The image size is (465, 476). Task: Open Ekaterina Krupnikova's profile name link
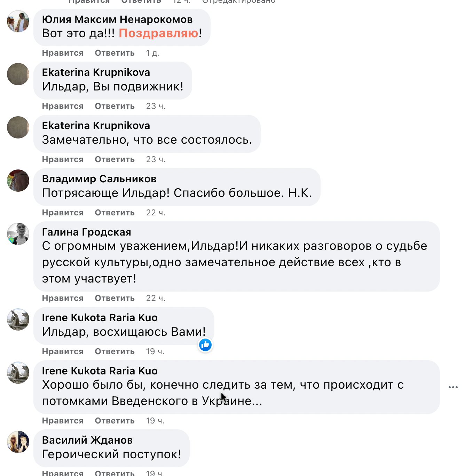[x=96, y=72]
